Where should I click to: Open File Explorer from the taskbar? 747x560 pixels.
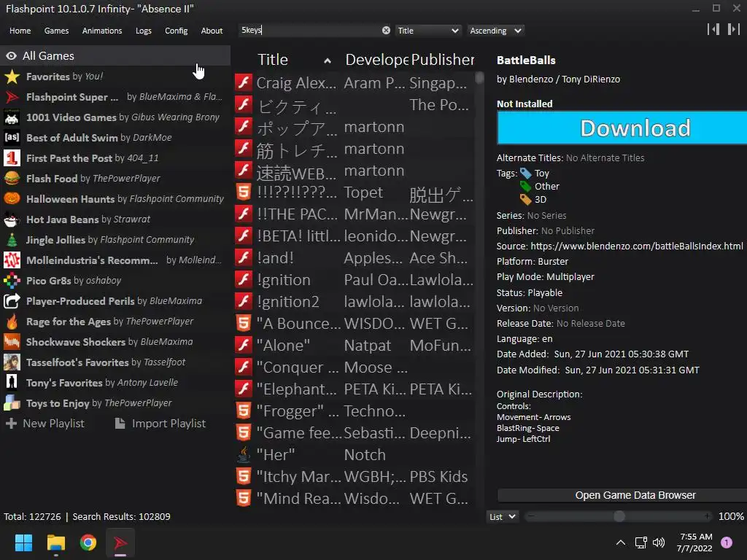click(x=55, y=542)
